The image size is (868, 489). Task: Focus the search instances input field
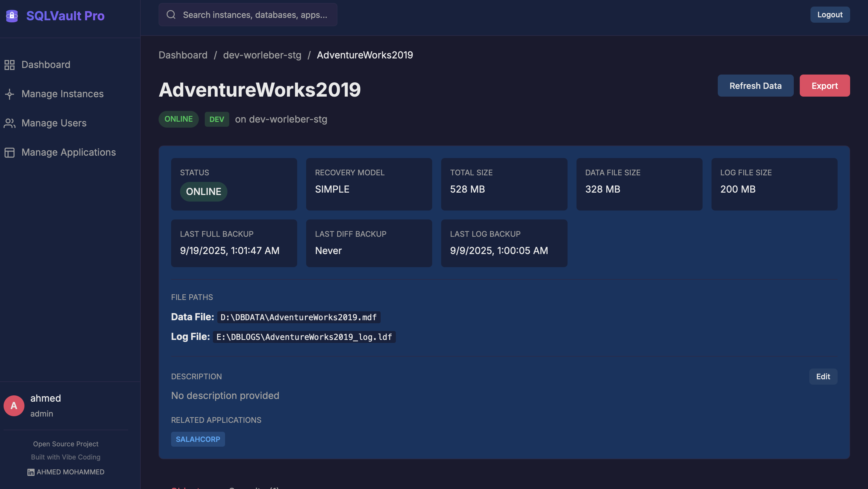(255, 15)
